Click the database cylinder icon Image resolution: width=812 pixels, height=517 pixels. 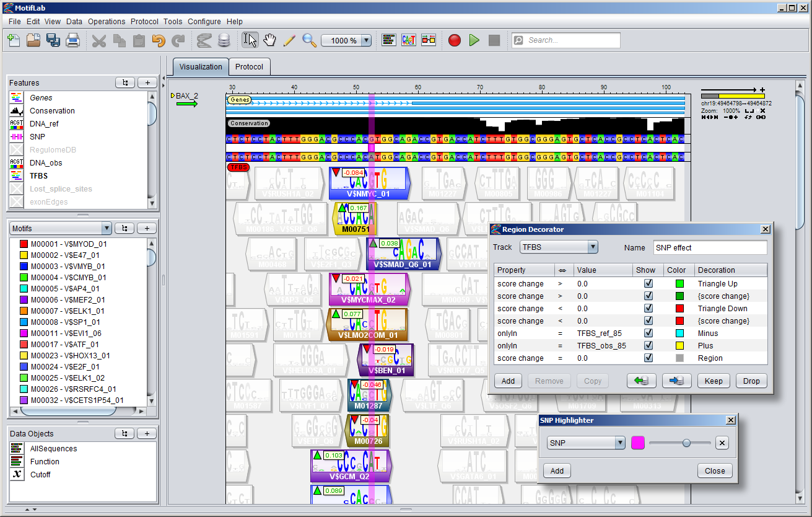click(x=224, y=40)
